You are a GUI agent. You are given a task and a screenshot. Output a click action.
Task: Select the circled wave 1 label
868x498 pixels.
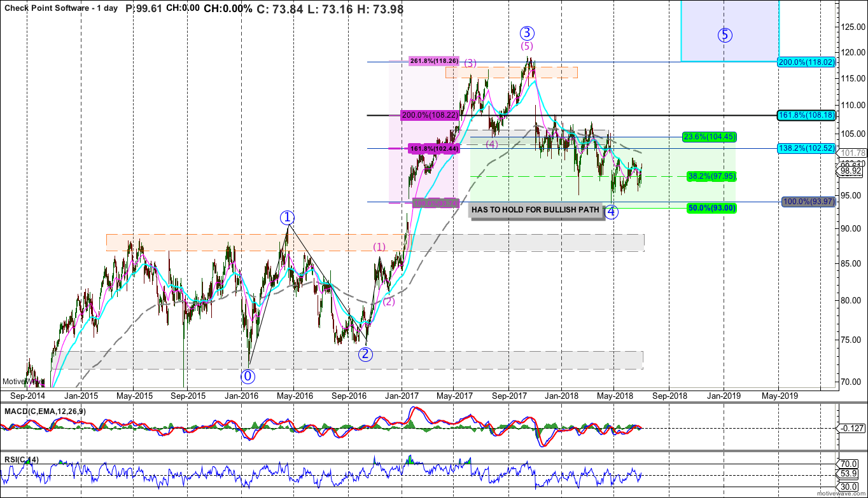[x=287, y=218]
